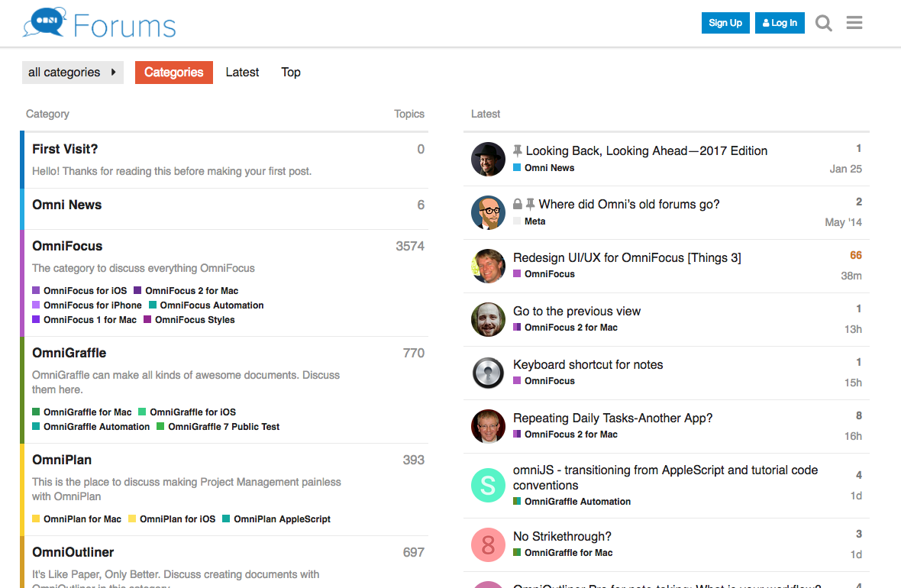This screenshot has height=588, width=901.
Task: Open topic Keyboard shortcut for notes
Action: click(x=588, y=364)
